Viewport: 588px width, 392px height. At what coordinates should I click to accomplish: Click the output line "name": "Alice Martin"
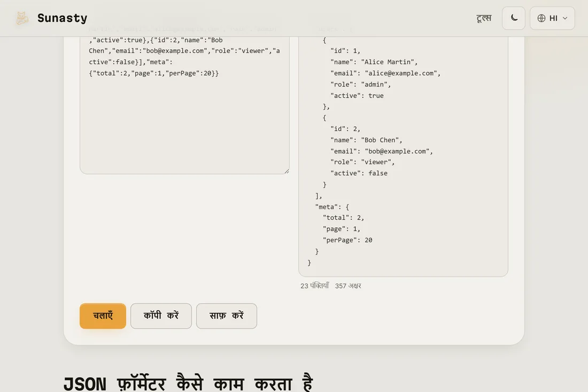pyautogui.click(x=374, y=62)
